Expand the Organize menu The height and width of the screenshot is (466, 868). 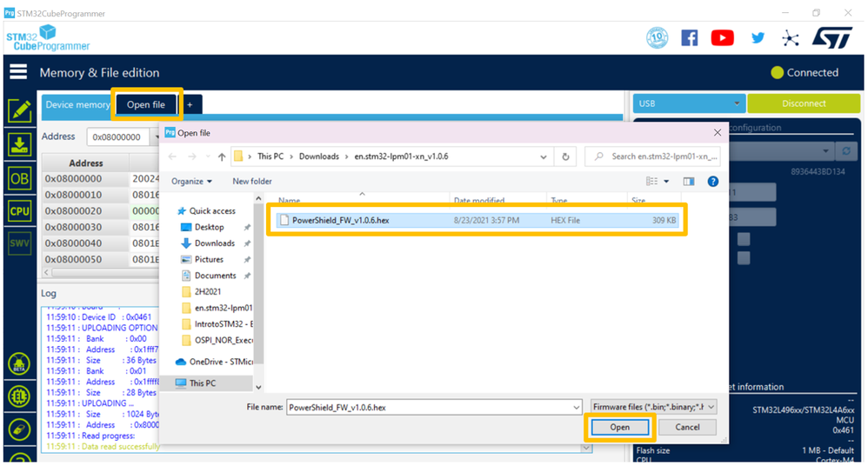191,182
